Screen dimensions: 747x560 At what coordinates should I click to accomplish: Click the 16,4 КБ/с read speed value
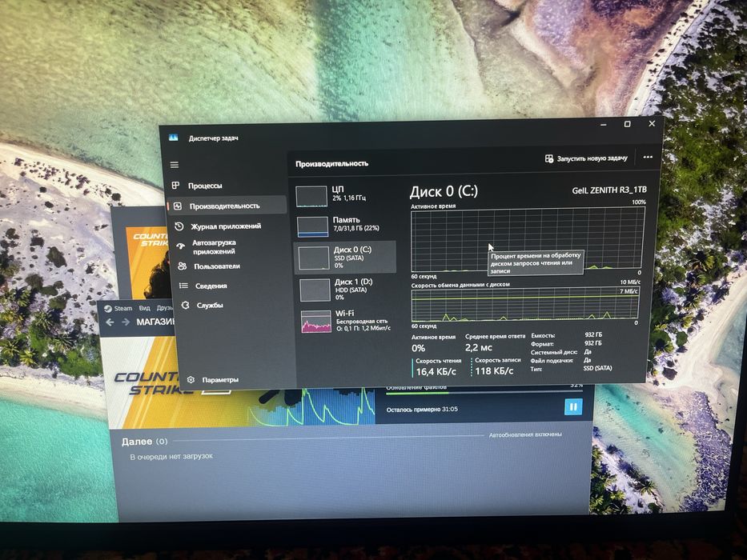[x=436, y=371]
